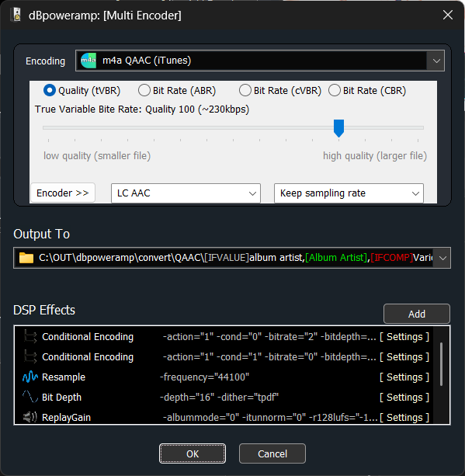Select the first Conditional Encoding effect icon
The height and width of the screenshot is (476, 465).
tap(30, 337)
